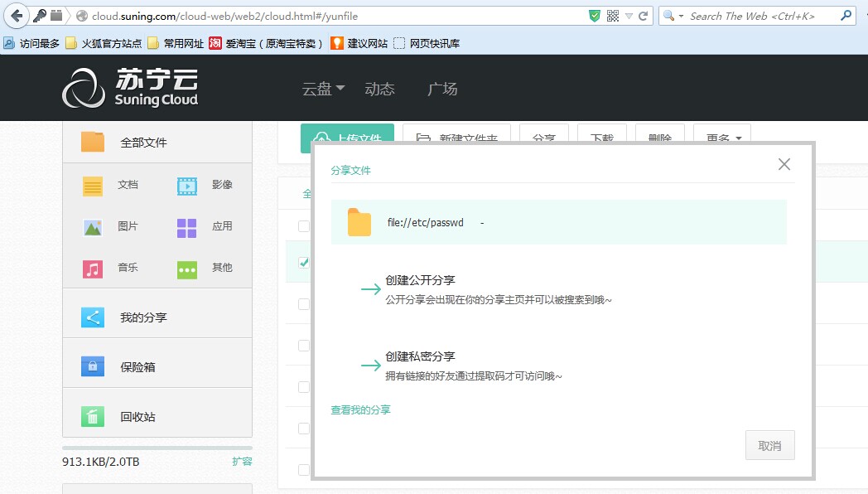Open the 网页快讯库 bookmark

click(x=427, y=43)
